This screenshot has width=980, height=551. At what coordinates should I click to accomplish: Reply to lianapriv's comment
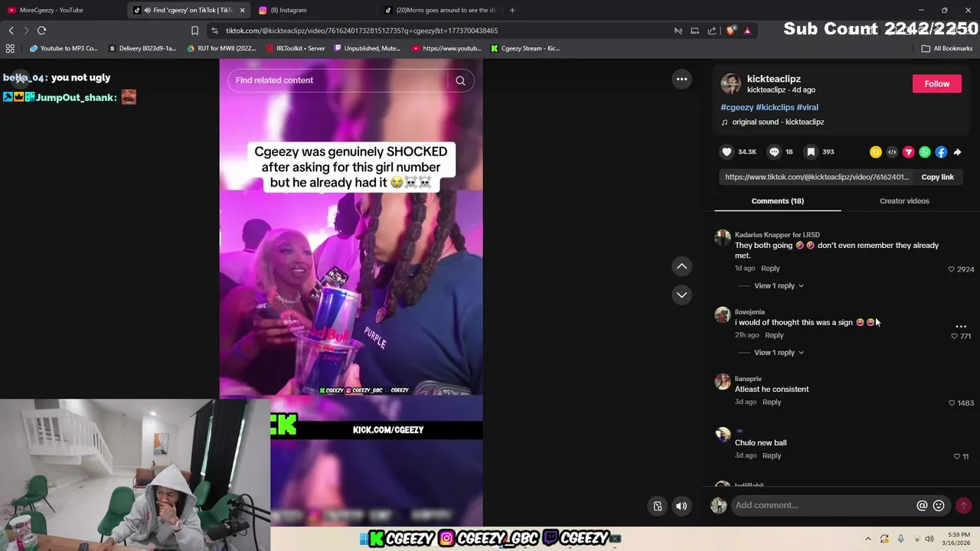pos(771,402)
